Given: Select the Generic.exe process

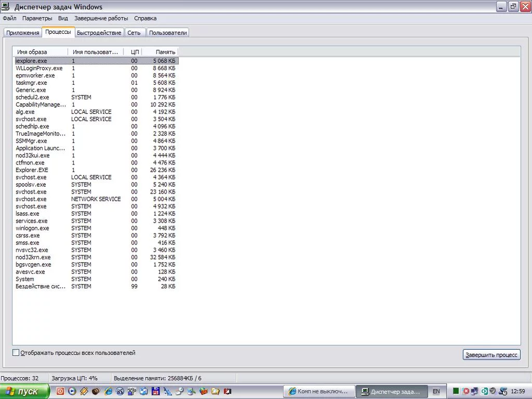Looking at the screenshot, I should [96, 90].
